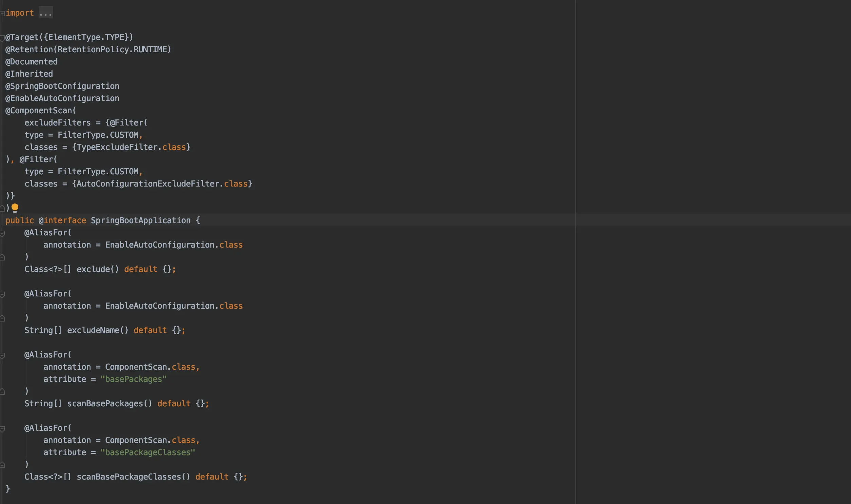Expand the folded import section plus marker

[2, 13]
